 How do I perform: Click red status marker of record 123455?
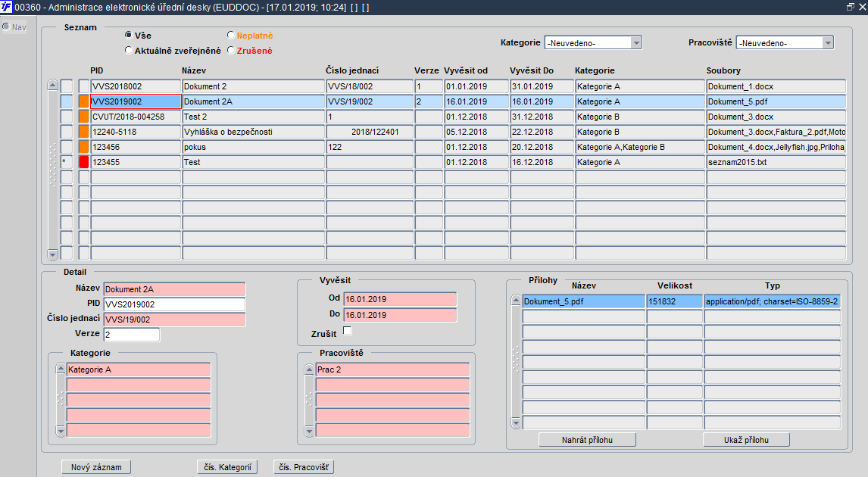(83, 162)
